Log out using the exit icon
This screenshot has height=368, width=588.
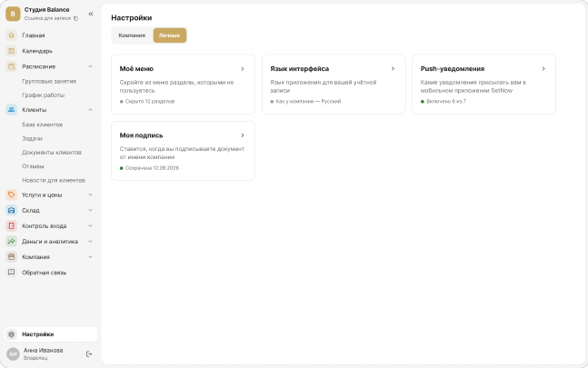[89, 353]
